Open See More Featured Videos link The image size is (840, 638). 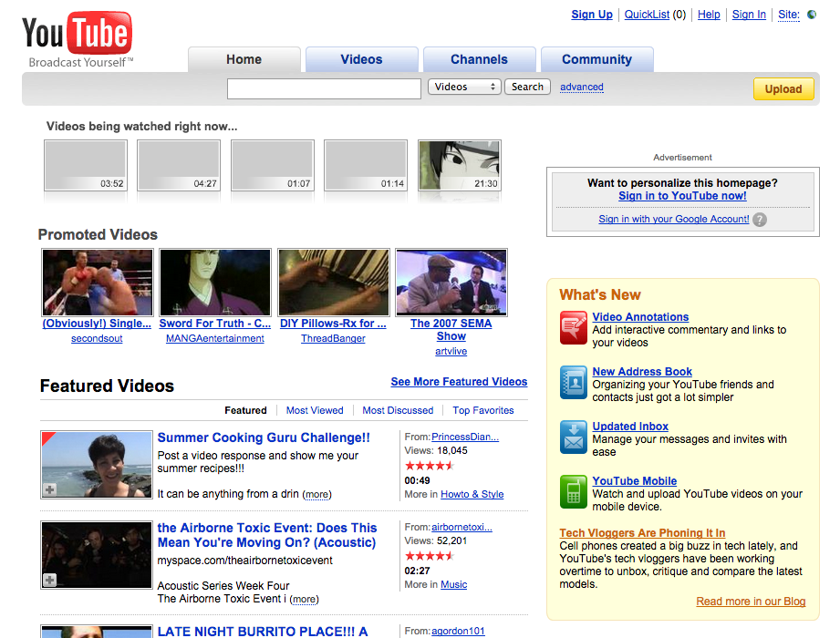459,382
